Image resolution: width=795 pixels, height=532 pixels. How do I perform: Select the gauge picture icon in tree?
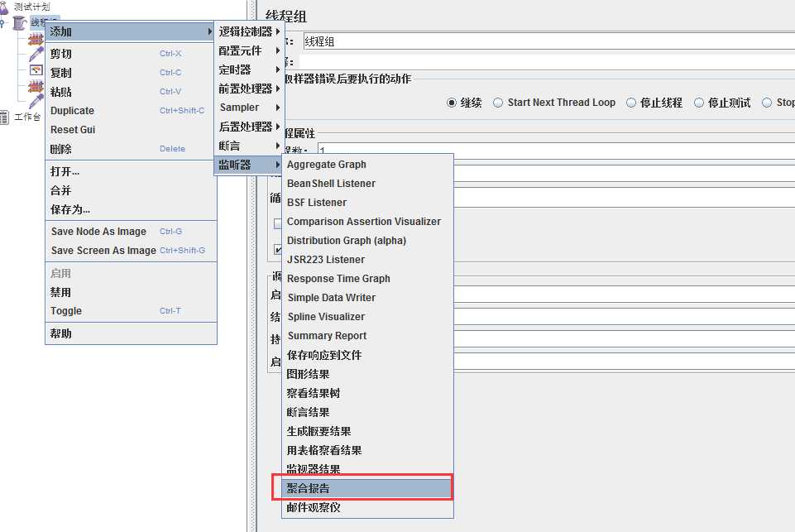(36, 70)
